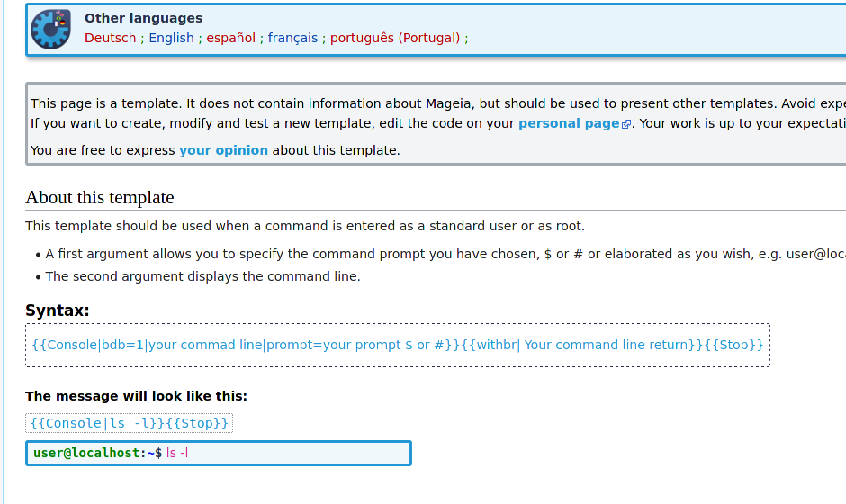
Task: Switch to the English language page
Action: click(x=171, y=39)
